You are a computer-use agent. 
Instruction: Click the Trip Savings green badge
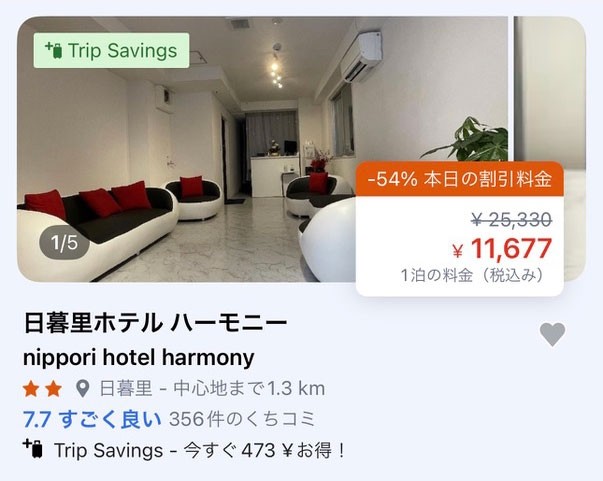coord(111,50)
